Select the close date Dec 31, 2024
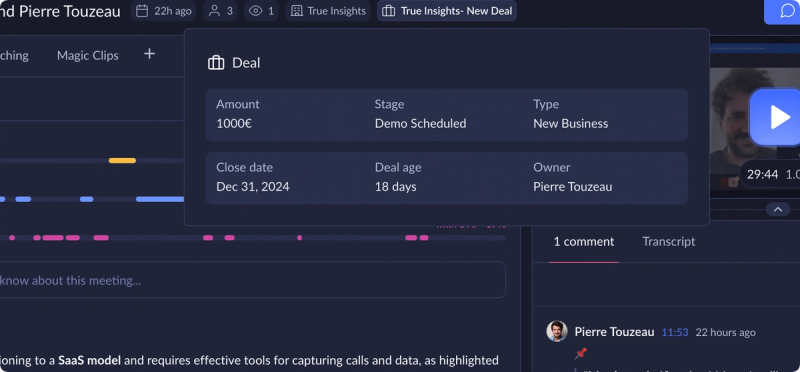This screenshot has width=800, height=372. point(253,187)
